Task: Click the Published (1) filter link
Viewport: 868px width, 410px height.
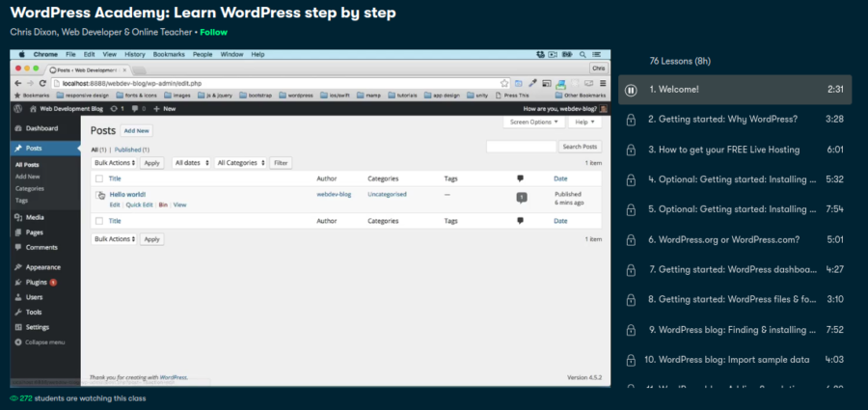Action: click(132, 150)
